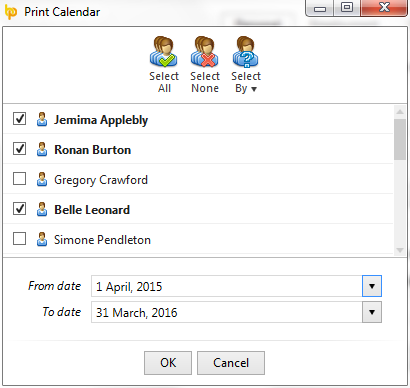Uncheck the Jemima Applebly checkbox
The height and width of the screenshot is (388, 410).
19,118
